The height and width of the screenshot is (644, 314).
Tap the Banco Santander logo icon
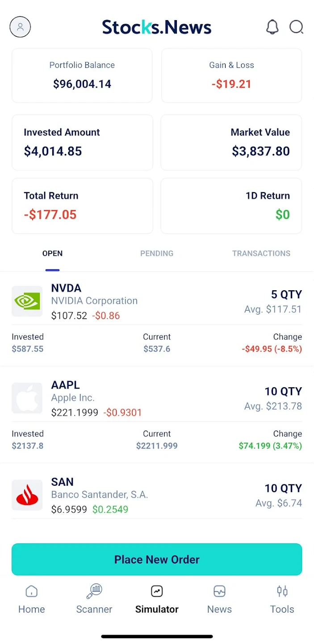click(27, 495)
